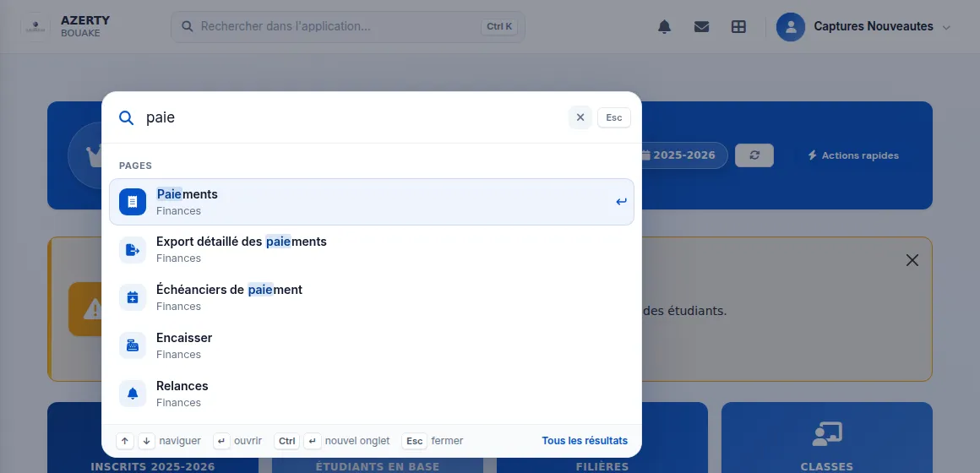This screenshot has height=473, width=980.
Task: Click the up arrow navigation key hint
Action: (125, 441)
